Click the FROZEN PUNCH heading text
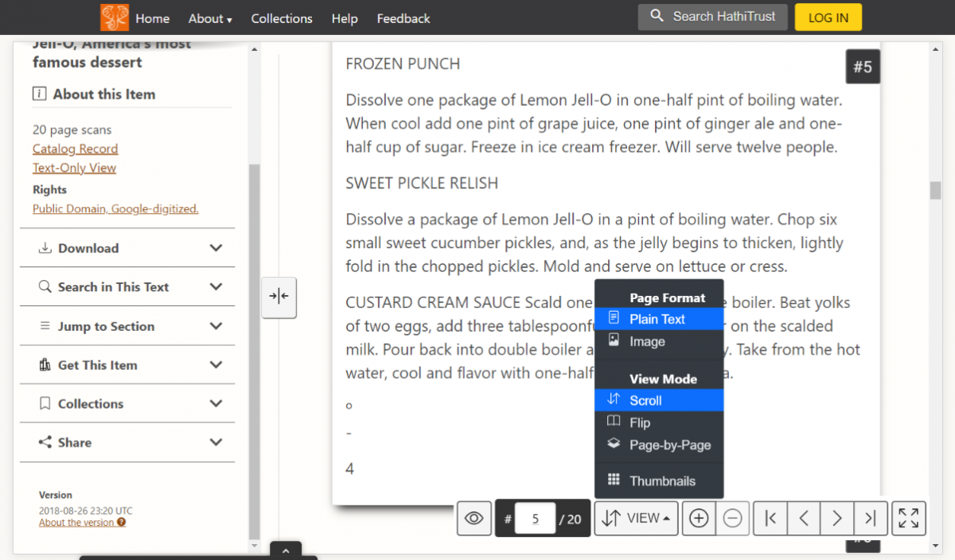This screenshot has height=560, width=955. click(403, 64)
